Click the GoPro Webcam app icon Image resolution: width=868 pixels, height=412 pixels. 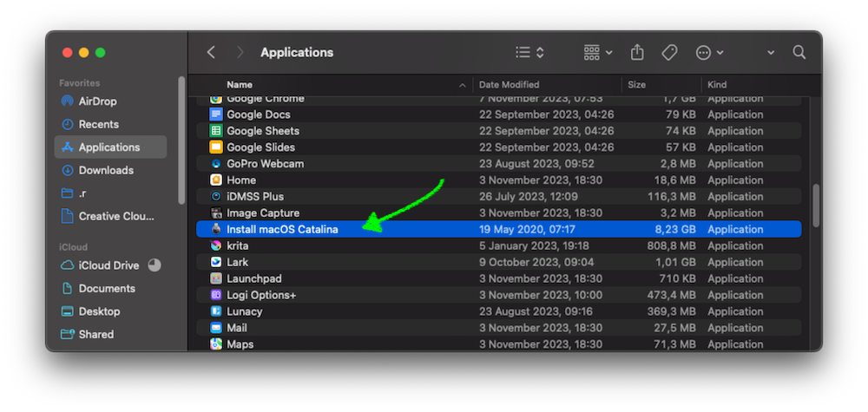(216, 164)
